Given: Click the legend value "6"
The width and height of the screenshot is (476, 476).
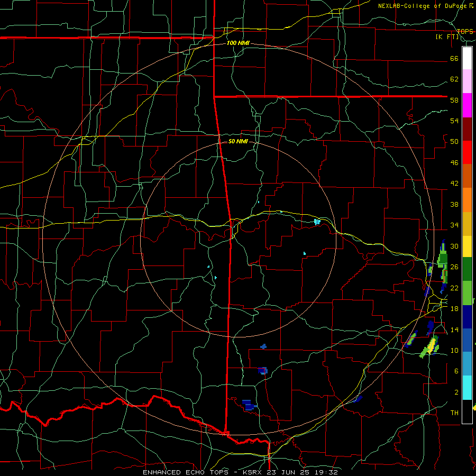Looking at the screenshot, I should [x=456, y=371].
